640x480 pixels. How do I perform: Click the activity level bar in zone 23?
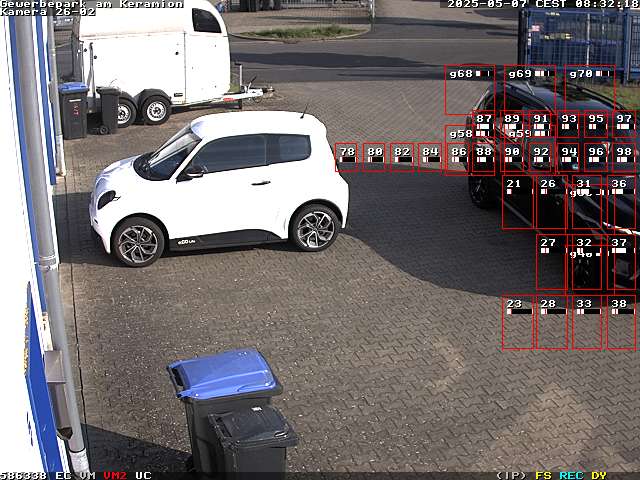pyautogui.click(x=520, y=311)
